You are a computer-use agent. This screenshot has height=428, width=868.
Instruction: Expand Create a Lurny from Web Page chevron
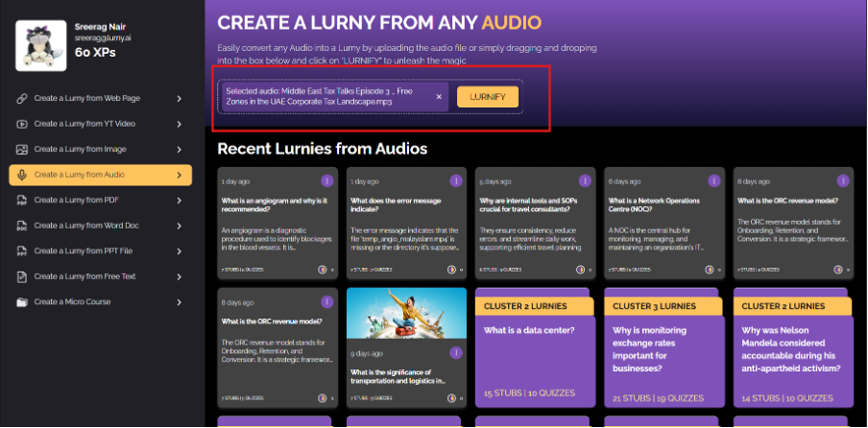click(x=180, y=99)
